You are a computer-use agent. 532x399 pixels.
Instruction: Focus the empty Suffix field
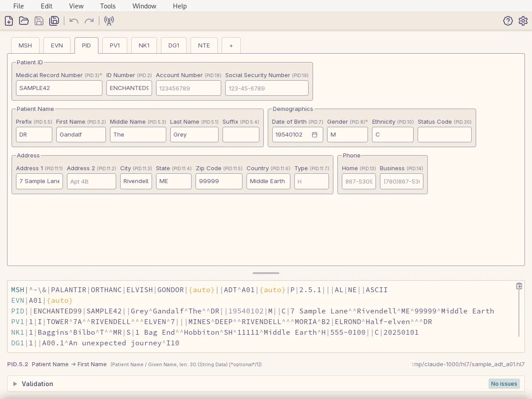(241, 135)
